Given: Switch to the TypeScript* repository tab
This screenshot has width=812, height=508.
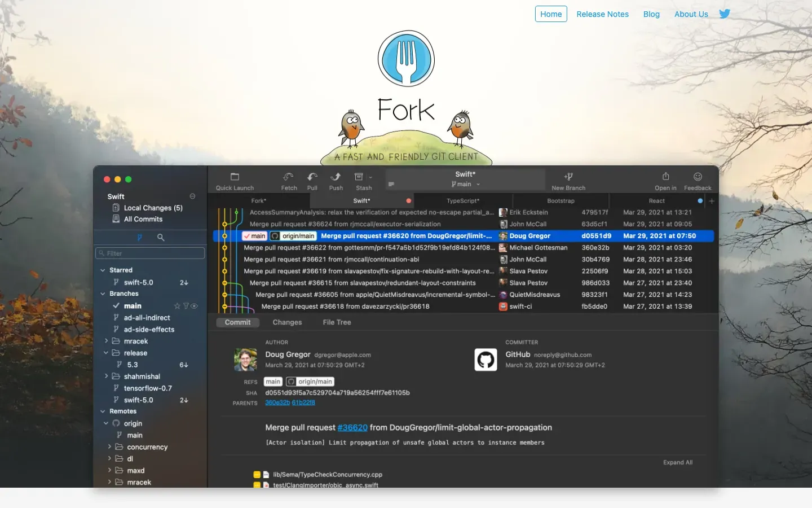Looking at the screenshot, I should point(463,201).
